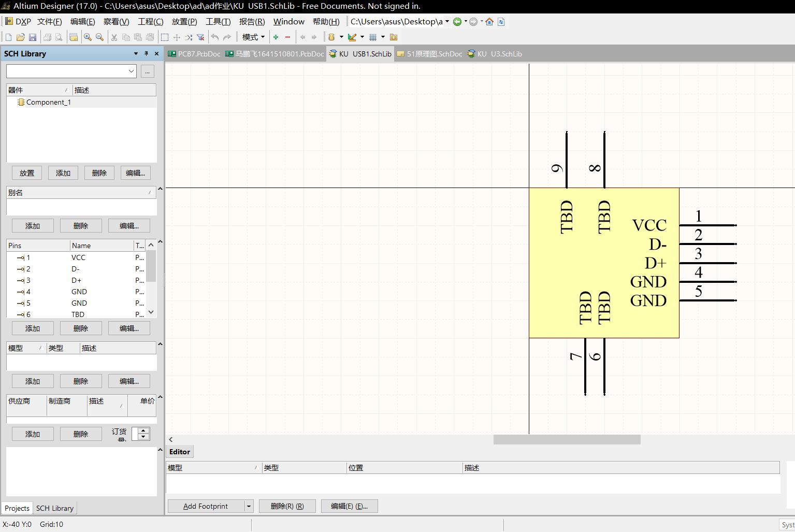Click the horizontal scrollbar thumb
795x532 pixels.
tap(567, 439)
